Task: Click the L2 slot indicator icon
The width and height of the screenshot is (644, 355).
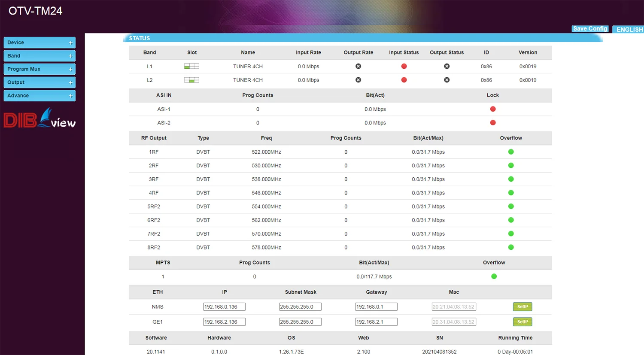Action: 191,80
